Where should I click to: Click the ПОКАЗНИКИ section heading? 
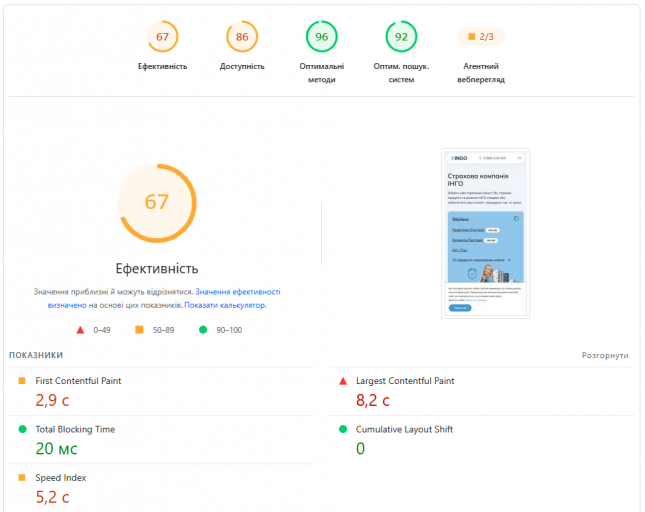36,355
